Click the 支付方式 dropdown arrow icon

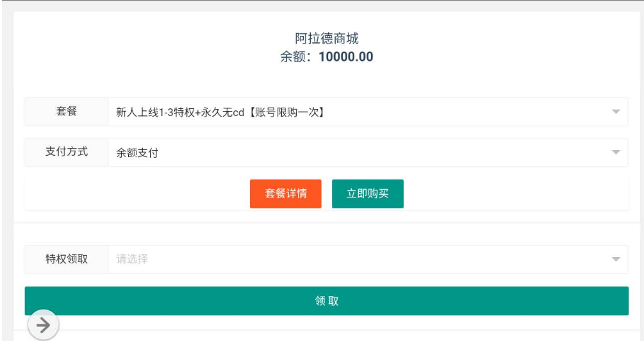(616, 153)
